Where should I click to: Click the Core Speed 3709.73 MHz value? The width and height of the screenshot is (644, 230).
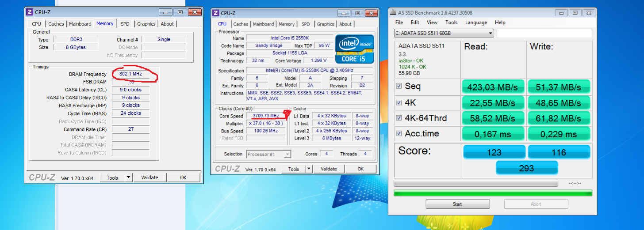coord(266,116)
